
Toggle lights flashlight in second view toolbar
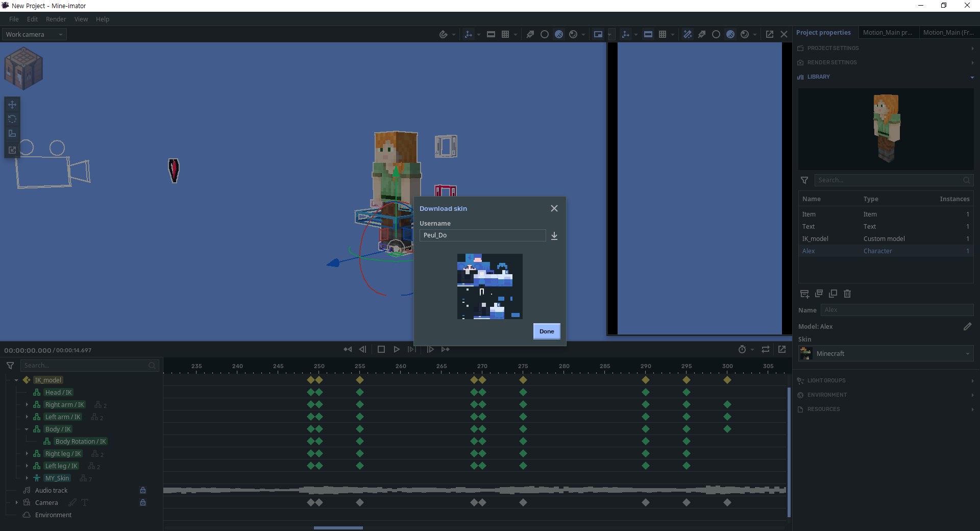702,34
